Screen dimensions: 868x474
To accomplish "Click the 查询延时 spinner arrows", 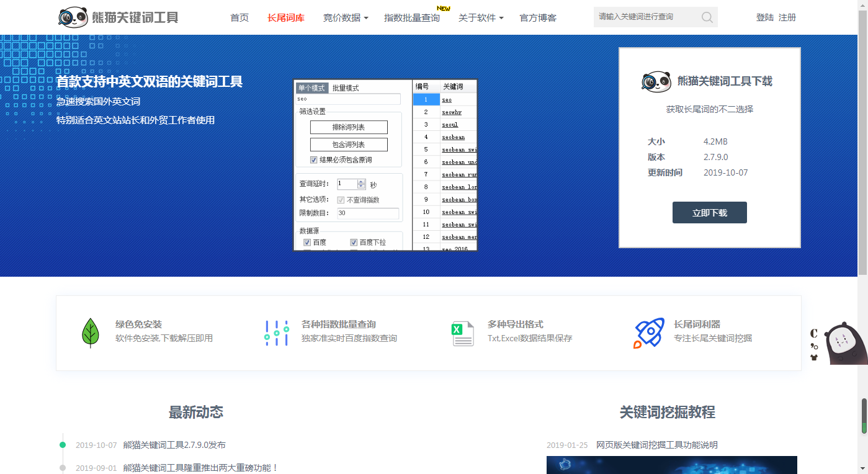I will pos(361,184).
